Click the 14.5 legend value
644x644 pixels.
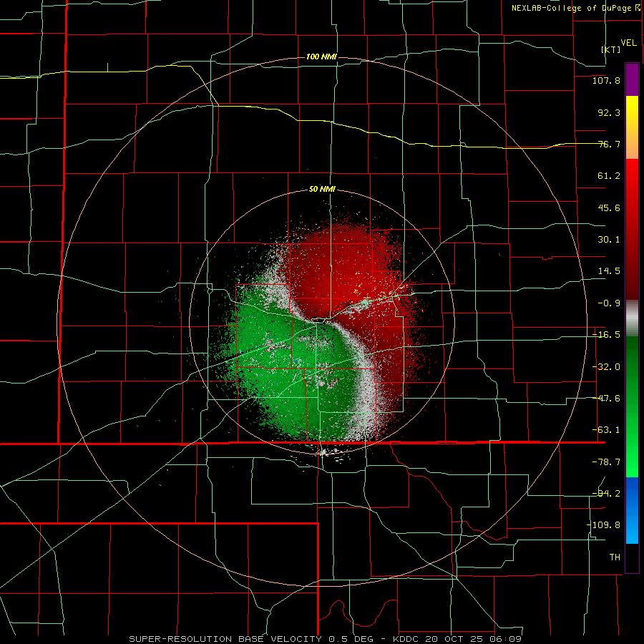coord(609,271)
